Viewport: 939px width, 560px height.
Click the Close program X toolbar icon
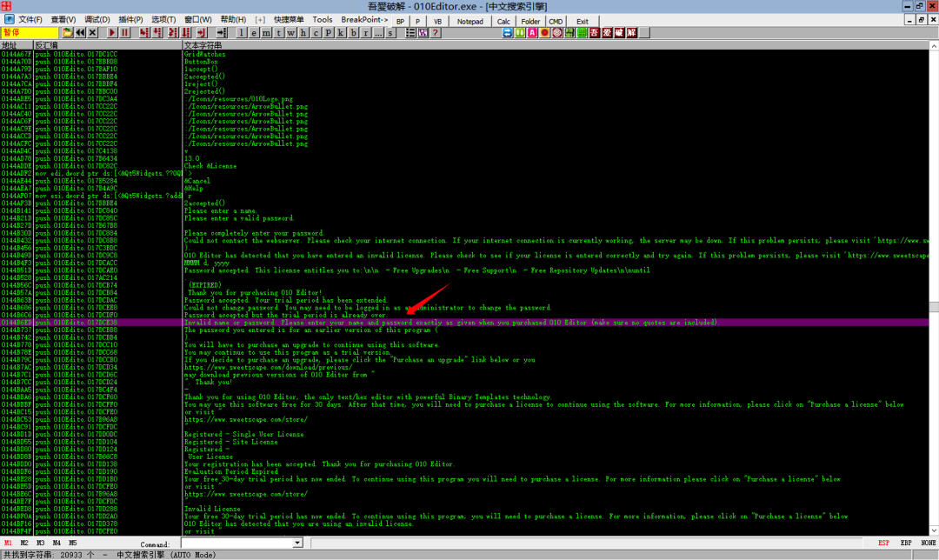pos(92,33)
